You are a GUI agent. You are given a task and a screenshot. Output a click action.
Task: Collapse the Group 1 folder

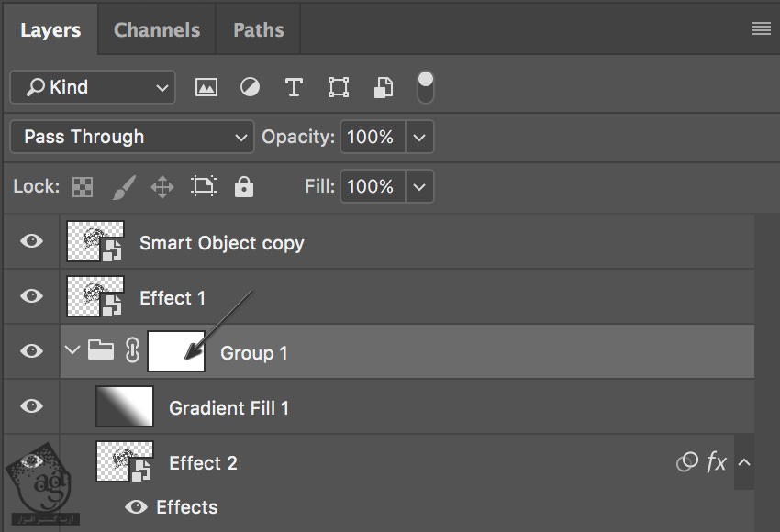click(x=73, y=351)
